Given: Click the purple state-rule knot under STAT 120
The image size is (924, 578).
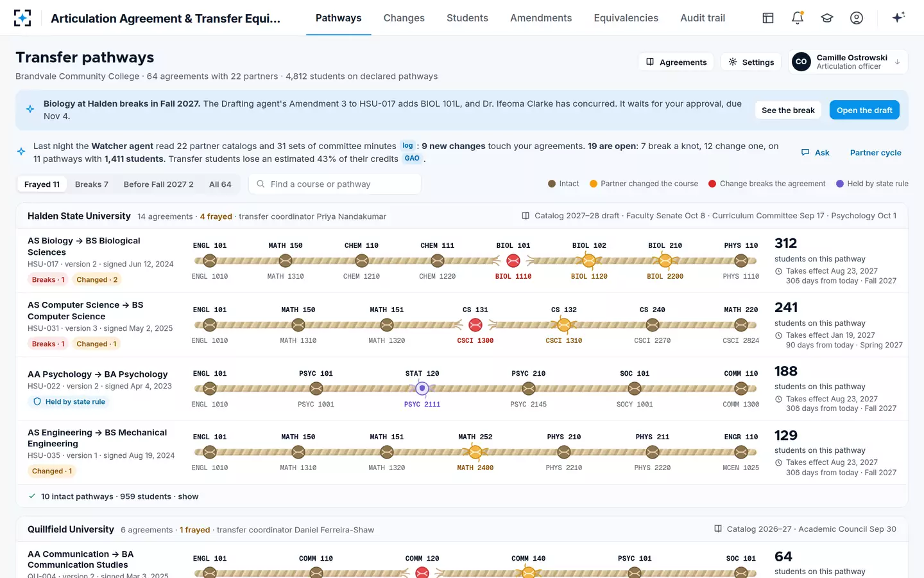Looking at the screenshot, I should (422, 389).
